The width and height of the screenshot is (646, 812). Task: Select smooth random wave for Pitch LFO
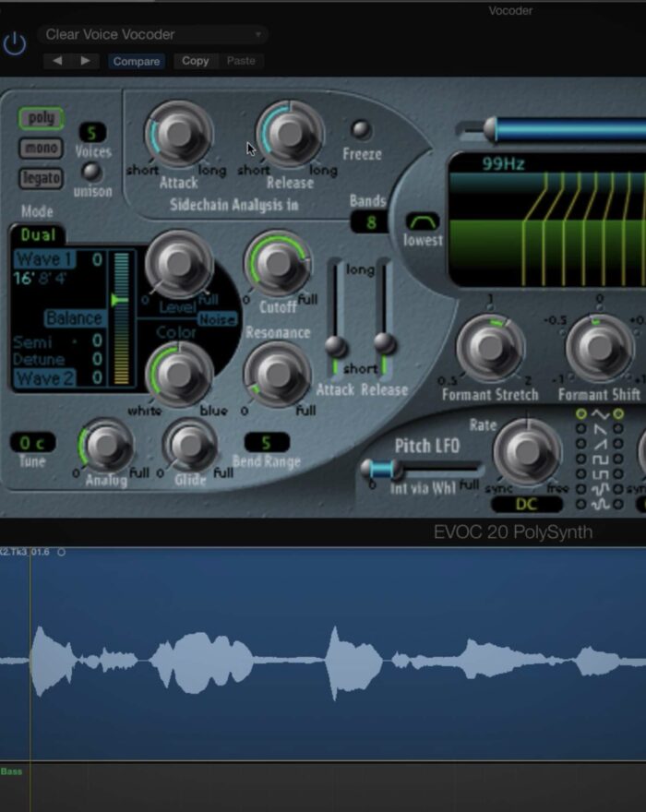tap(581, 504)
